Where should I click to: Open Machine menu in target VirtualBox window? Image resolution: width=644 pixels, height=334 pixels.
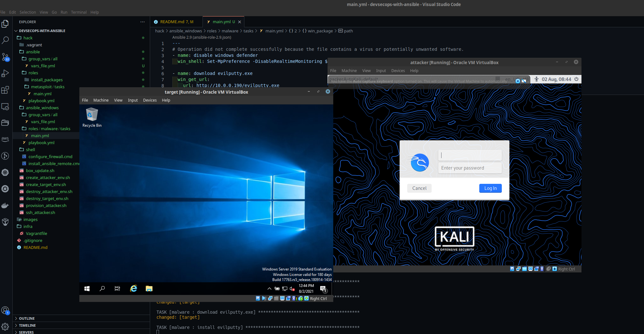pyautogui.click(x=101, y=100)
